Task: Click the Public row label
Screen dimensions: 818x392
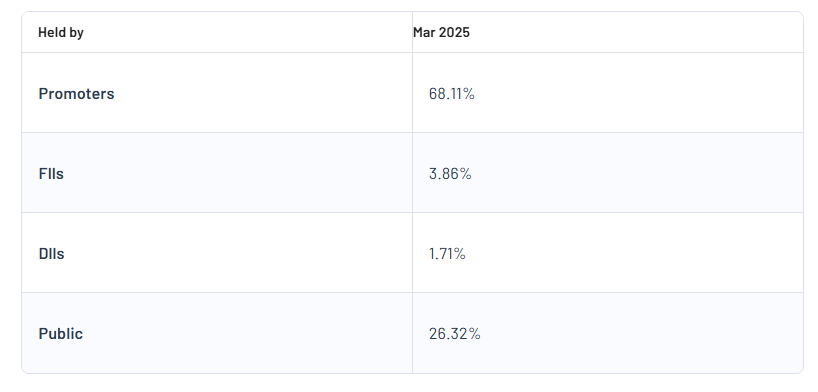Action: click(x=61, y=334)
